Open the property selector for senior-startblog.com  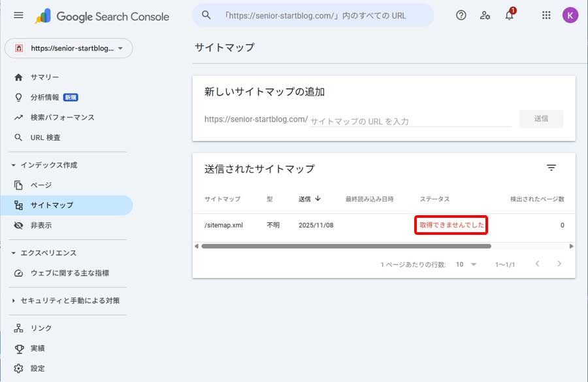[x=69, y=48]
